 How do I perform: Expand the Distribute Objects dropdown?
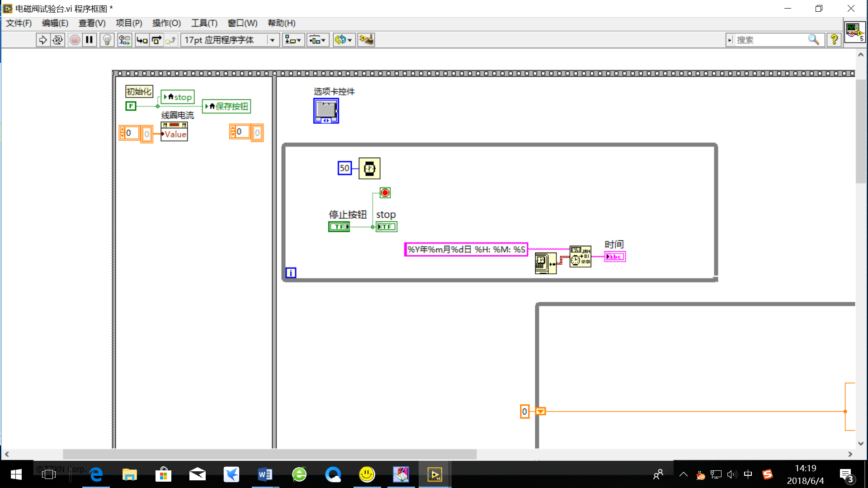(318, 40)
